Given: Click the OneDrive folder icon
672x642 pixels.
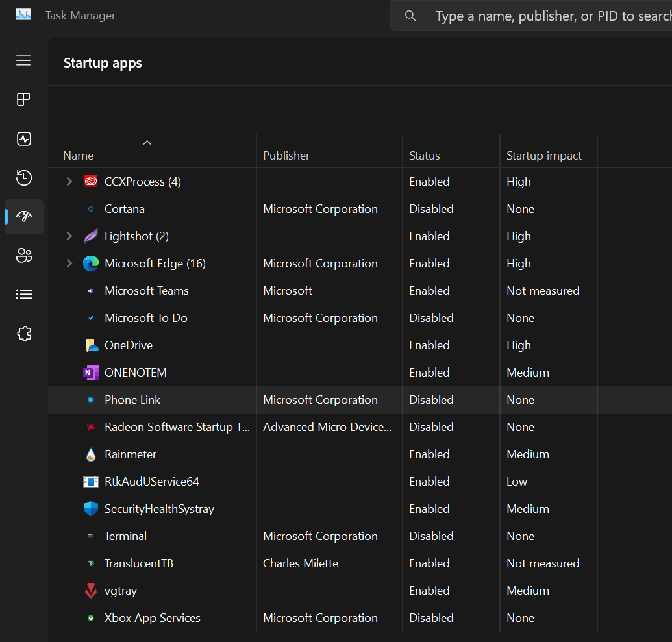Looking at the screenshot, I should click(x=91, y=345).
